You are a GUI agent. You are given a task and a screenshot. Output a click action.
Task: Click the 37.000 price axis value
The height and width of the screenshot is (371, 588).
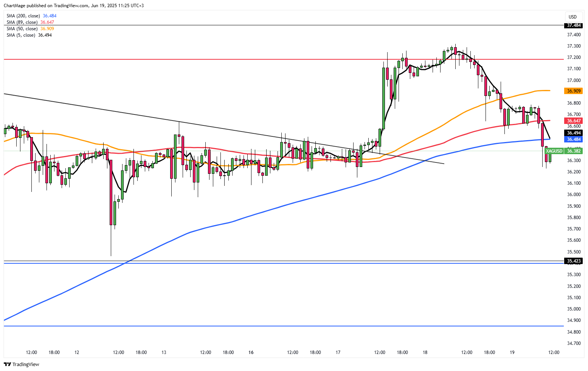574,80
